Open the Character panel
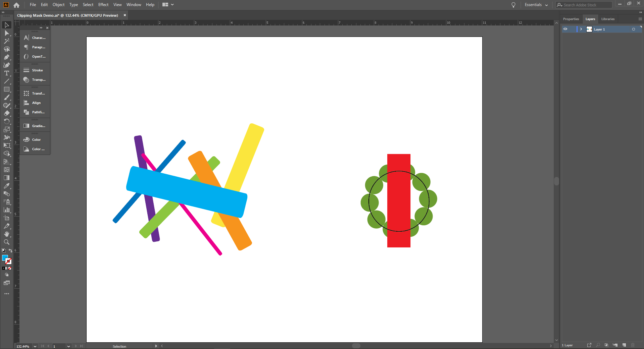Screen dimensions: 644x349 [35, 38]
